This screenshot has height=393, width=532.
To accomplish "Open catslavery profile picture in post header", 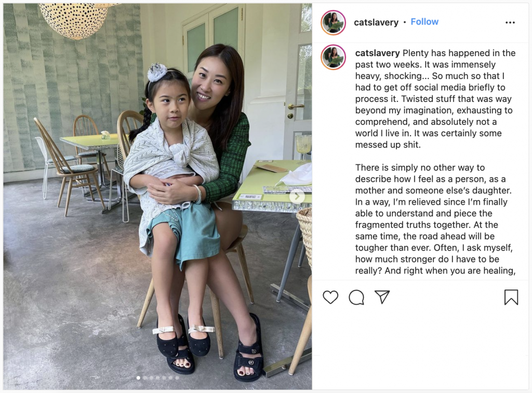I will click(333, 22).
